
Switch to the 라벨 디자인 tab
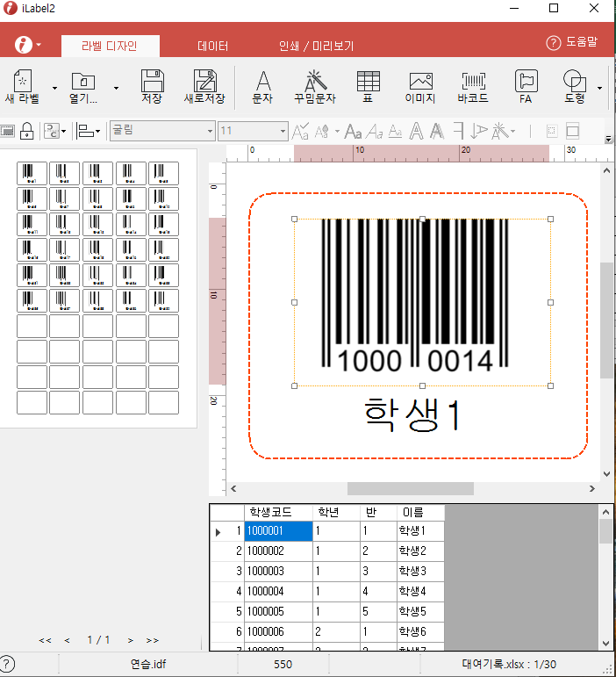(x=110, y=46)
